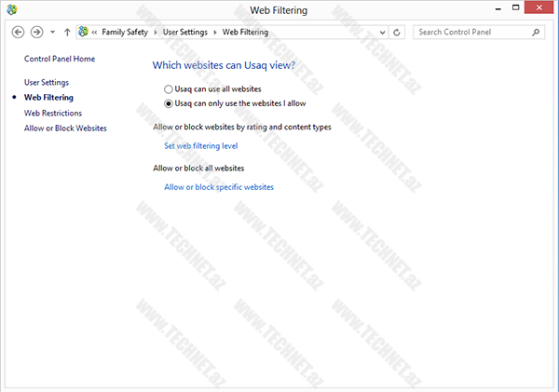
Task: Select "Usaq can only use the websites I allow"
Action: pos(169,103)
